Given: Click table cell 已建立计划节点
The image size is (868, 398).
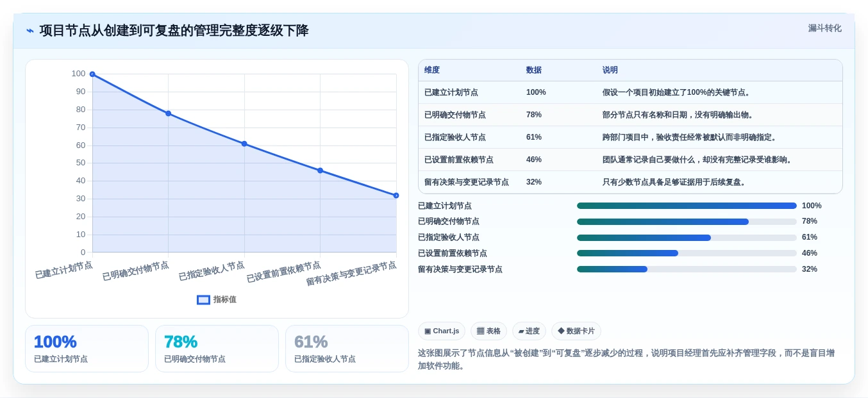Looking at the screenshot, I should pyautogui.click(x=451, y=92).
